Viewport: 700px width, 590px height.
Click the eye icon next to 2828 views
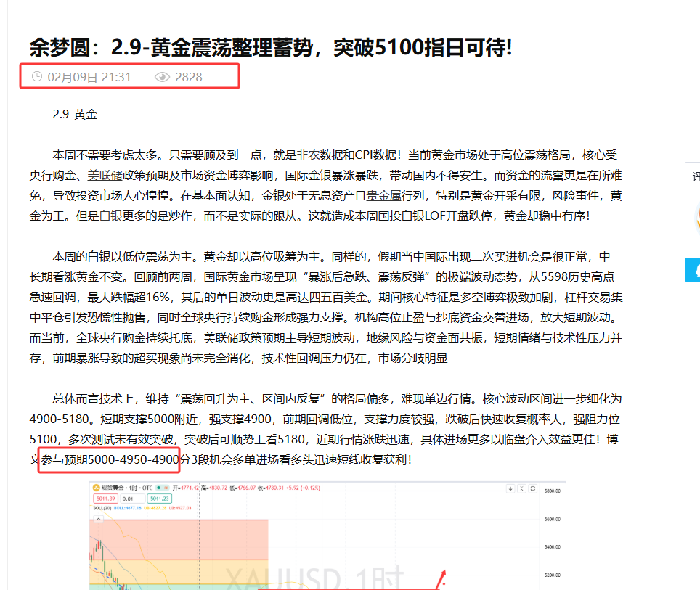click(x=162, y=77)
